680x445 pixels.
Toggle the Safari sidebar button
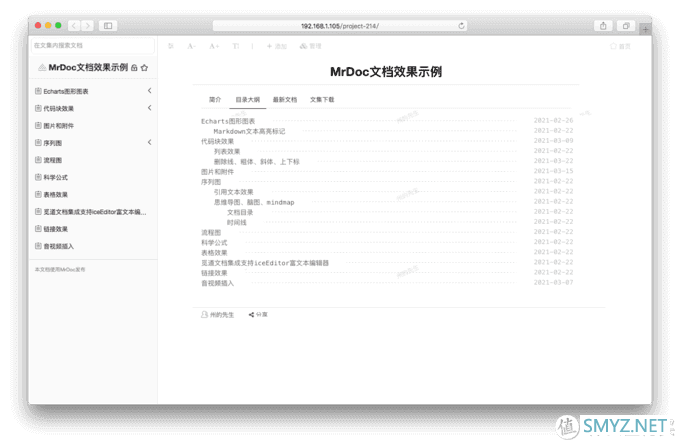[x=108, y=26]
